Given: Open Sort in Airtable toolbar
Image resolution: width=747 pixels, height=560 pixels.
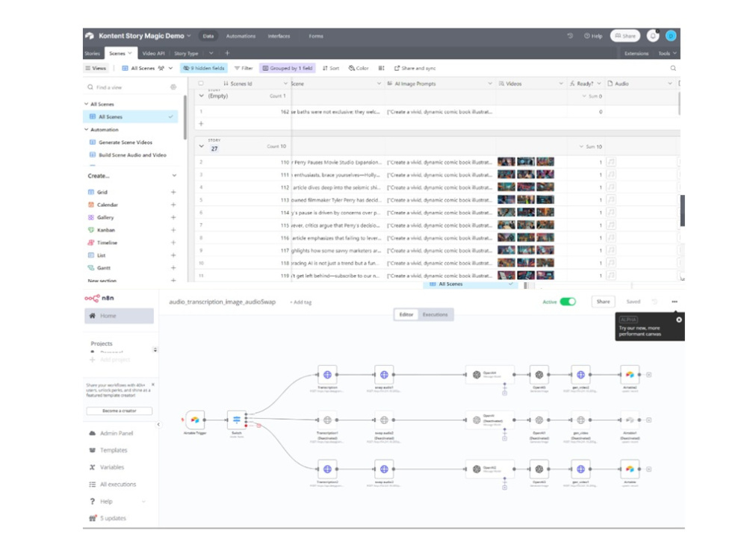Looking at the screenshot, I should tap(331, 68).
